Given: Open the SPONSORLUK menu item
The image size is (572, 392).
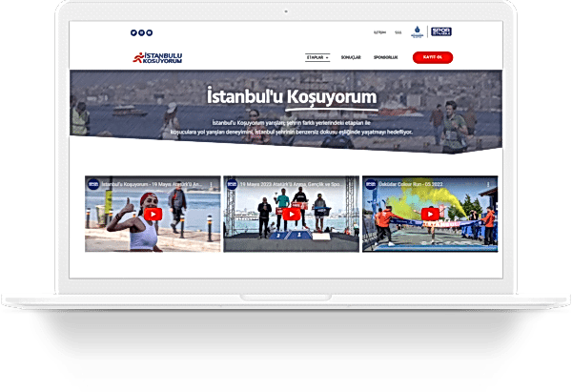Looking at the screenshot, I should (385, 57).
